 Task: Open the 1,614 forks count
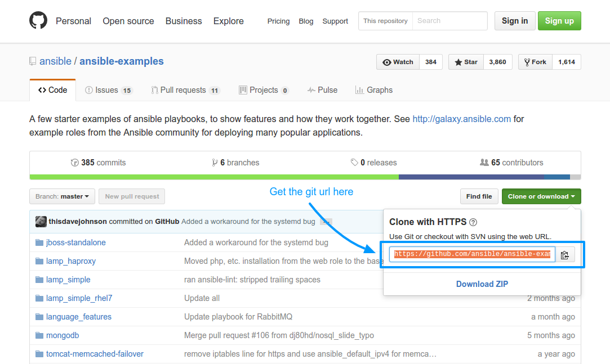(x=567, y=62)
